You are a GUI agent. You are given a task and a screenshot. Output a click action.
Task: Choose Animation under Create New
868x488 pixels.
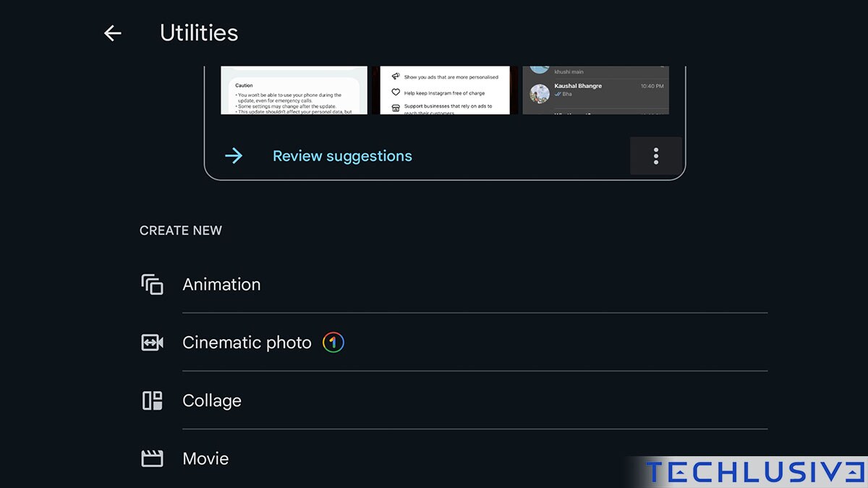[x=221, y=284]
